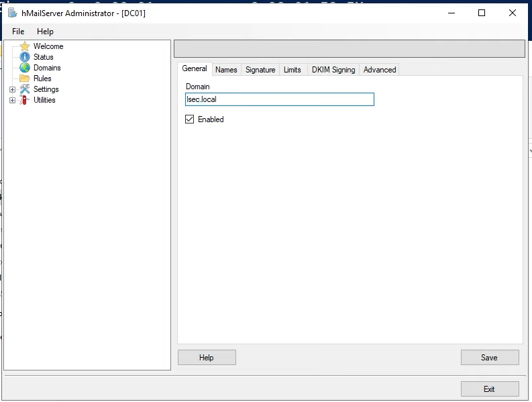The width and height of the screenshot is (532, 402).
Task: Switch to the General tab
Action: (195, 68)
